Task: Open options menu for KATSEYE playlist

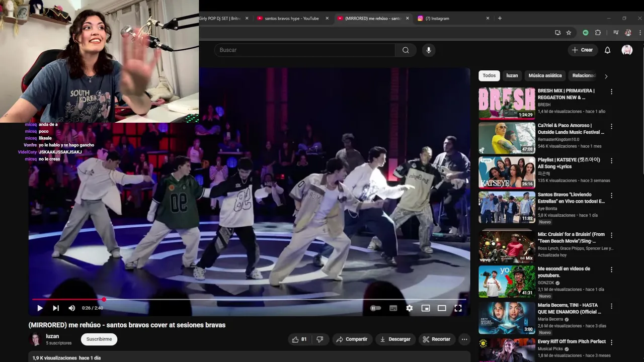Action: click(611, 161)
